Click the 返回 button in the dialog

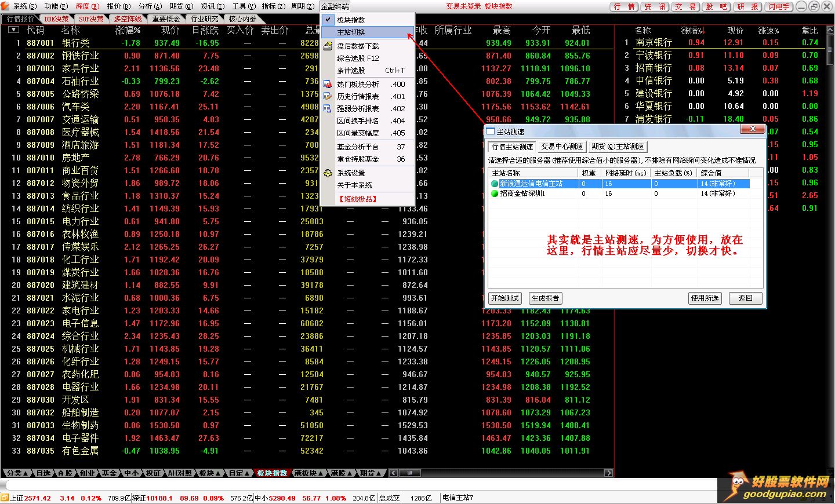coord(745,298)
